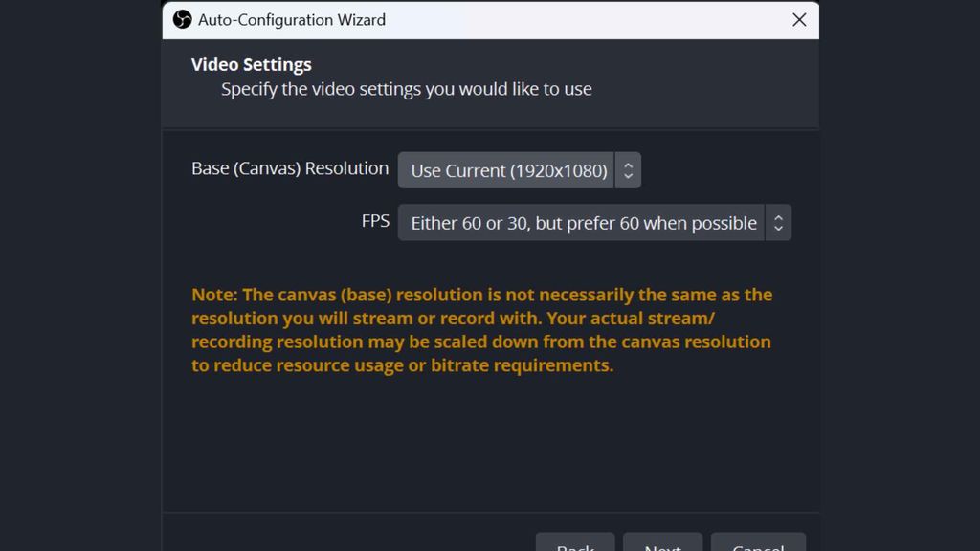Screen dimensions: 980x551
Task: Click the "Use Current (1920x1080)" value
Action: pyautogui.click(x=506, y=170)
